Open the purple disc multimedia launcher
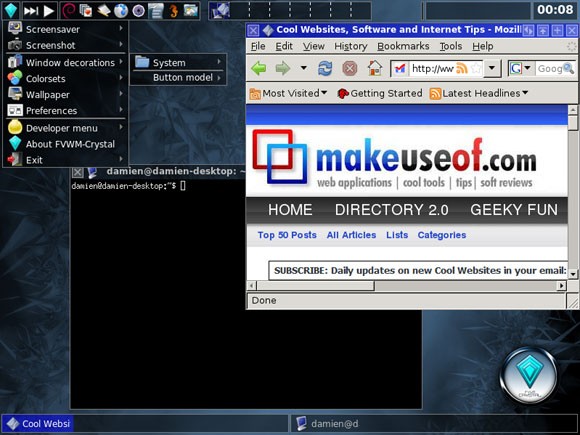 139,11
